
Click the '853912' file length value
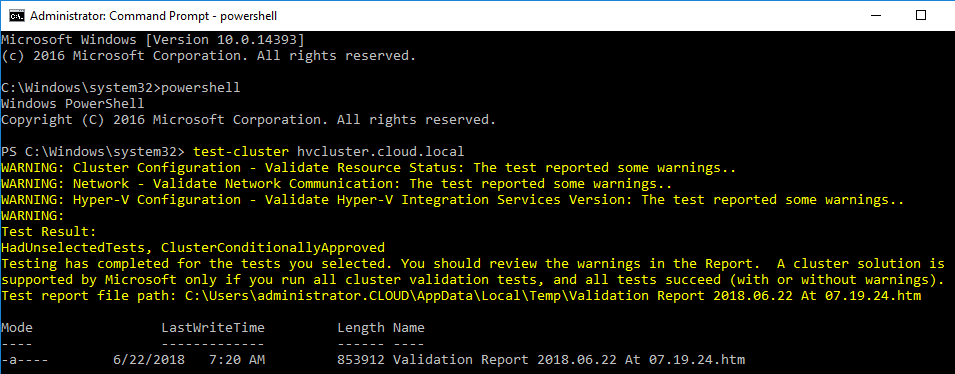[x=361, y=360]
